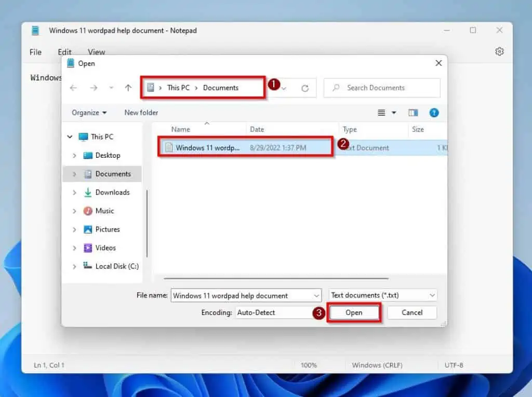
Task: Sort by Type column header
Action: pos(350,129)
